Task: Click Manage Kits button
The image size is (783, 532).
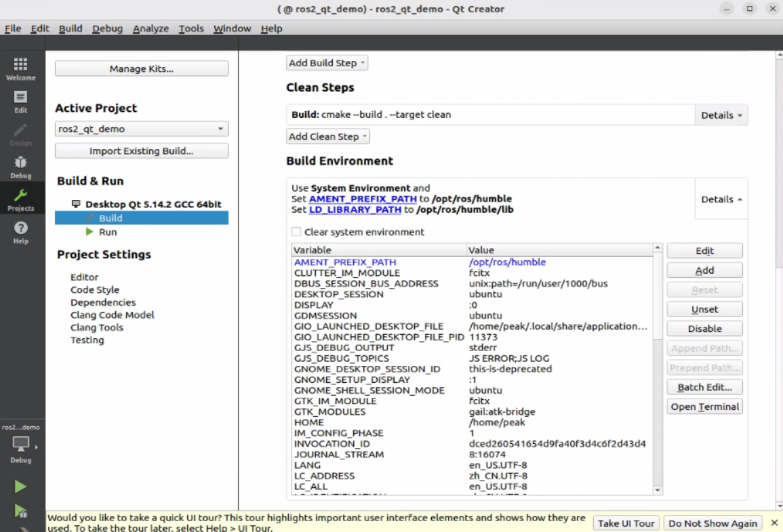Action: point(141,68)
